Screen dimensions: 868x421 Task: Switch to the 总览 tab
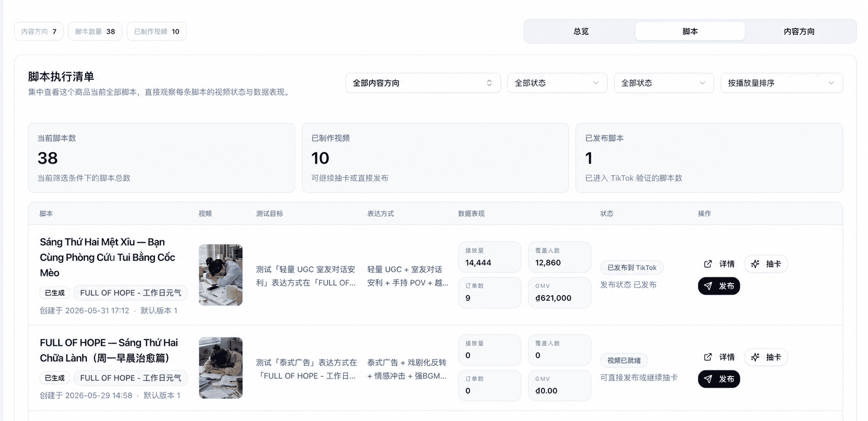click(581, 31)
